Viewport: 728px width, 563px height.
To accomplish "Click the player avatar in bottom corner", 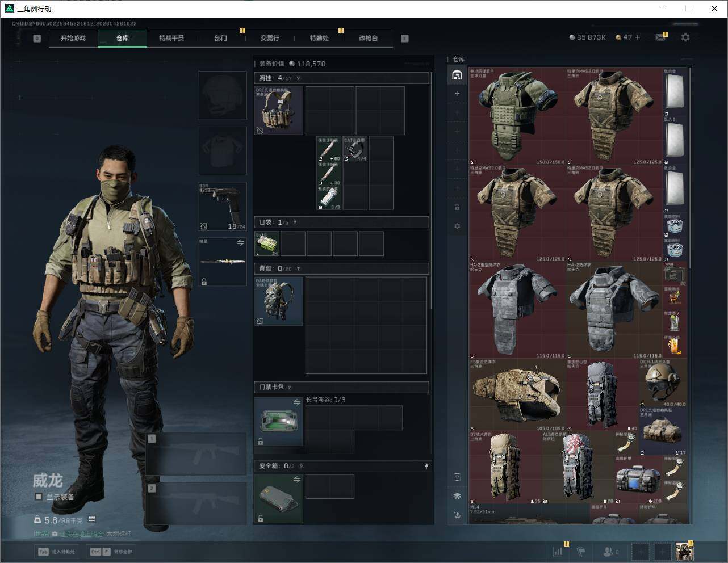I will tap(684, 551).
